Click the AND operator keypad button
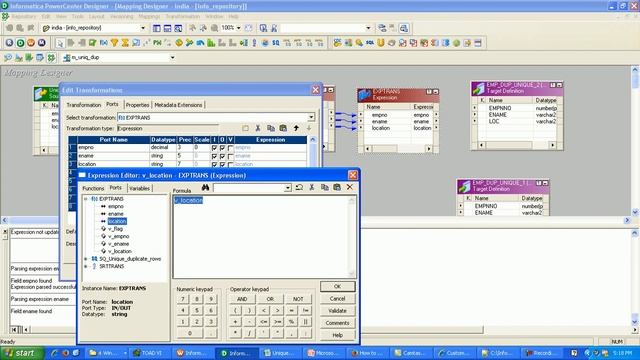 tap(242, 299)
